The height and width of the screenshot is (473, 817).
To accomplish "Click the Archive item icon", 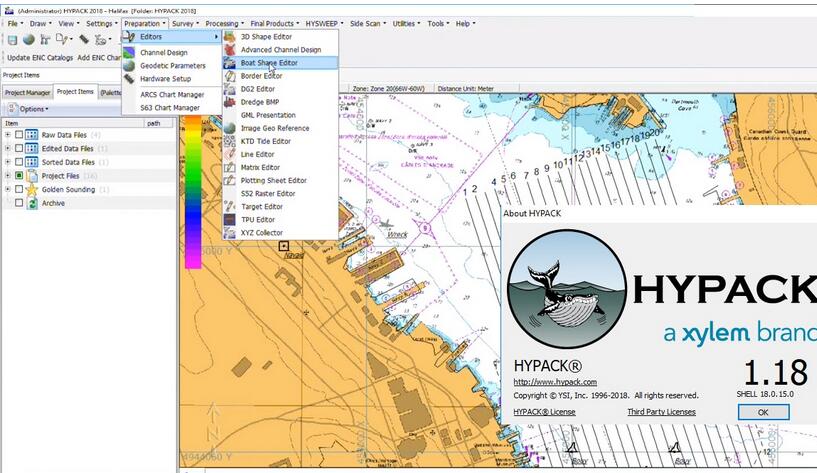I will (32, 203).
